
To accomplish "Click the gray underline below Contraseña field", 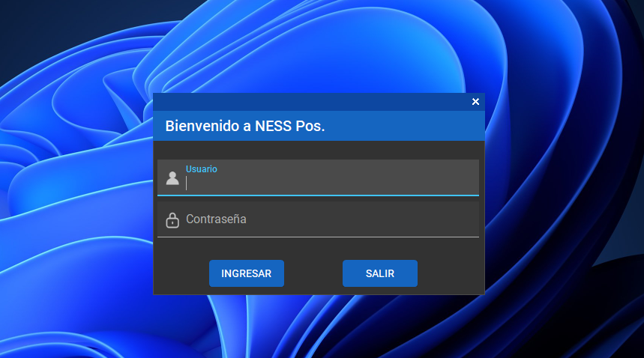I will coord(318,237).
